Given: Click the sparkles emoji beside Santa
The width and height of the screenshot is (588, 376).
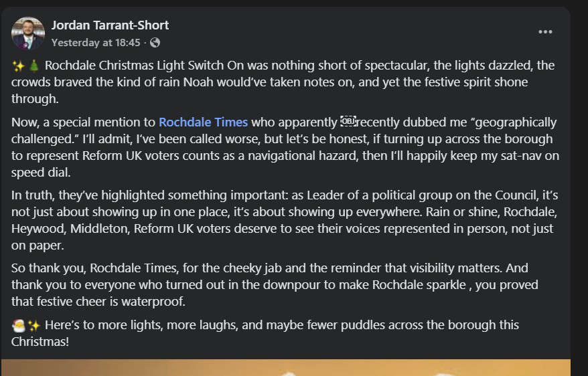Looking at the screenshot, I should 34,325.
